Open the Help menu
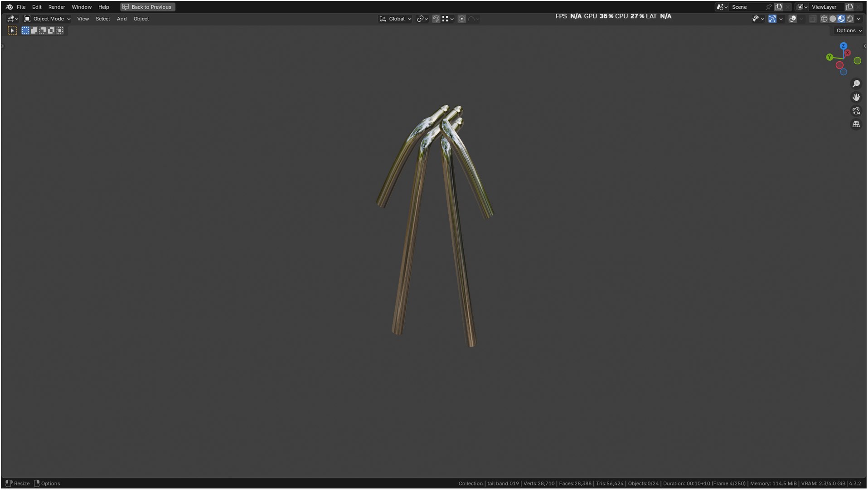 104,7
